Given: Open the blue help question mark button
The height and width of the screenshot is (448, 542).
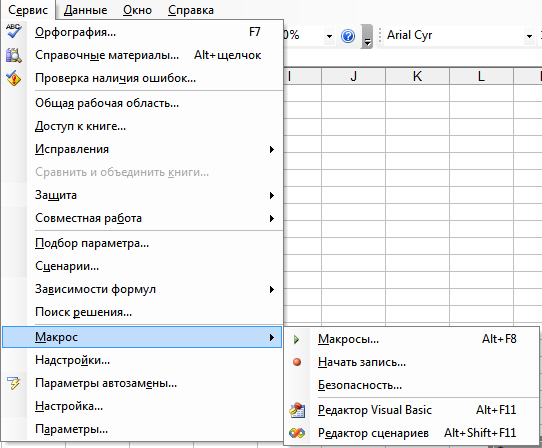Looking at the screenshot, I should (x=348, y=36).
